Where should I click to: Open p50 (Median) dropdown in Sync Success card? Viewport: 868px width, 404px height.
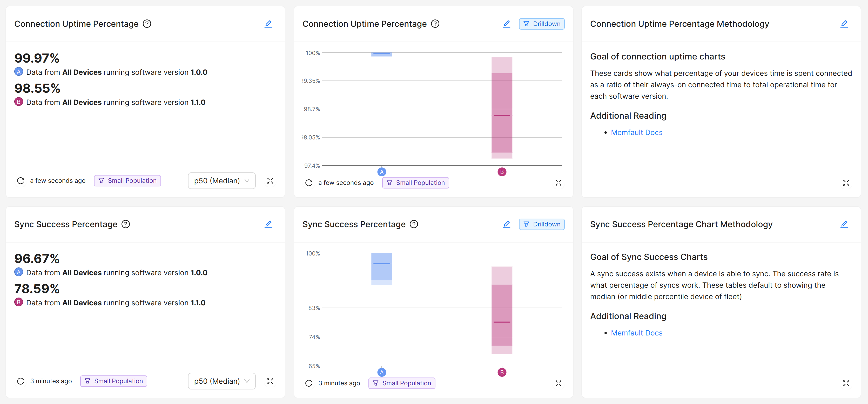coord(221,381)
